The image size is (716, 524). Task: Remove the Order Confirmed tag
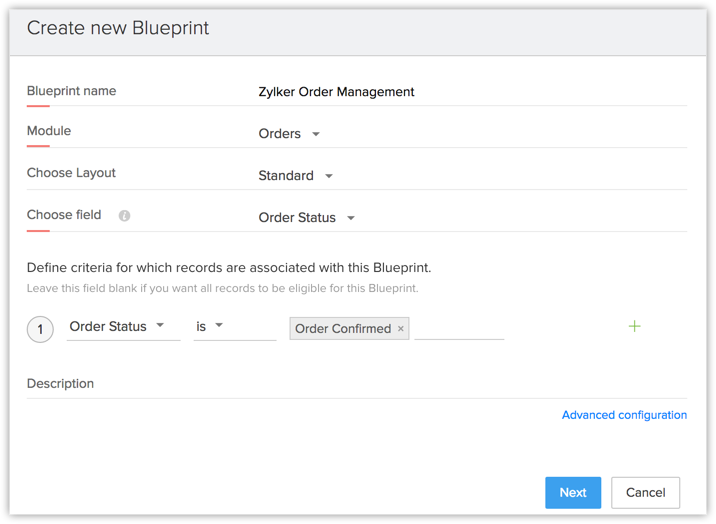pyautogui.click(x=401, y=328)
